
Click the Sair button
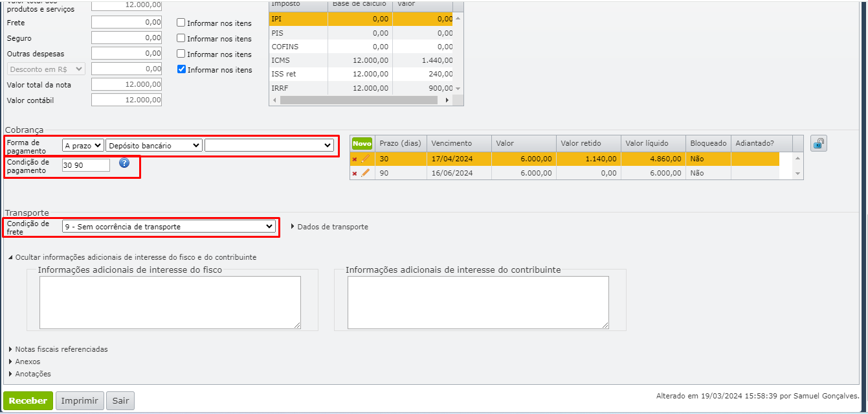(120, 401)
